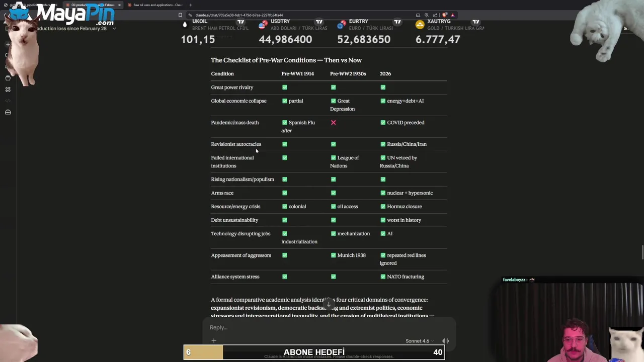View site information icon before the URL
The height and width of the screenshot is (362, 644).
190,15
